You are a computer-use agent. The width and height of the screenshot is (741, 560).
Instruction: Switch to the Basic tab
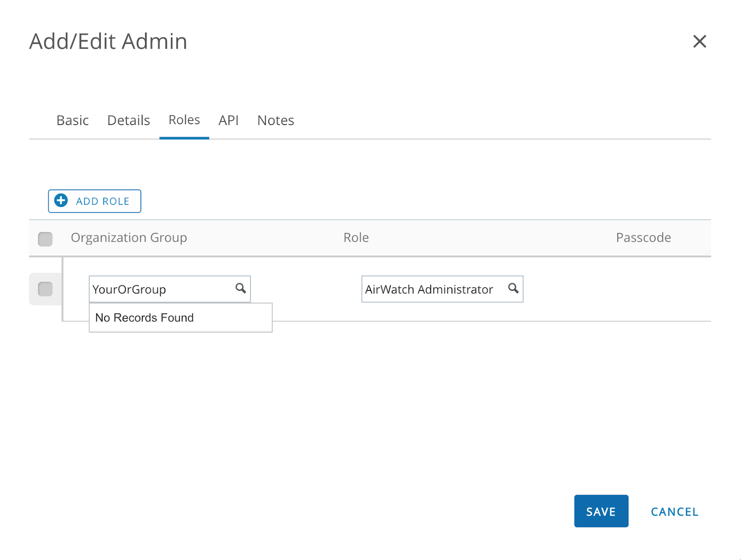point(72,120)
